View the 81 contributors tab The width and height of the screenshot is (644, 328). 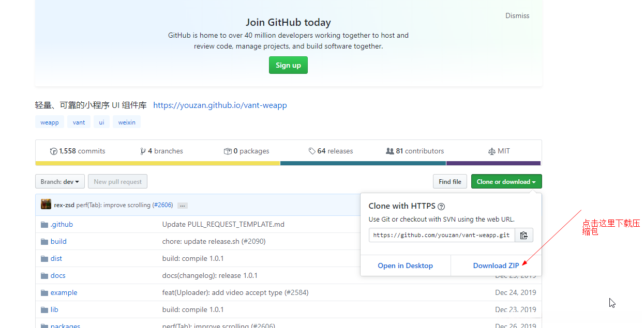tap(415, 151)
